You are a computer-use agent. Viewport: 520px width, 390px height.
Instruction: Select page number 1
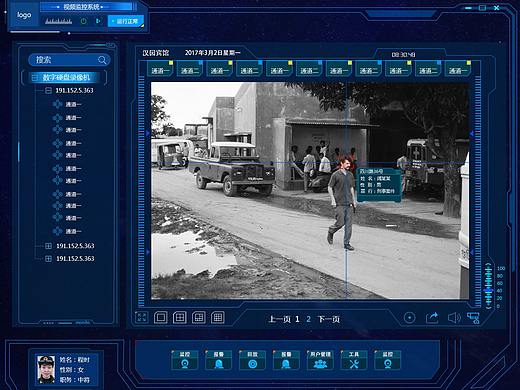click(297, 319)
